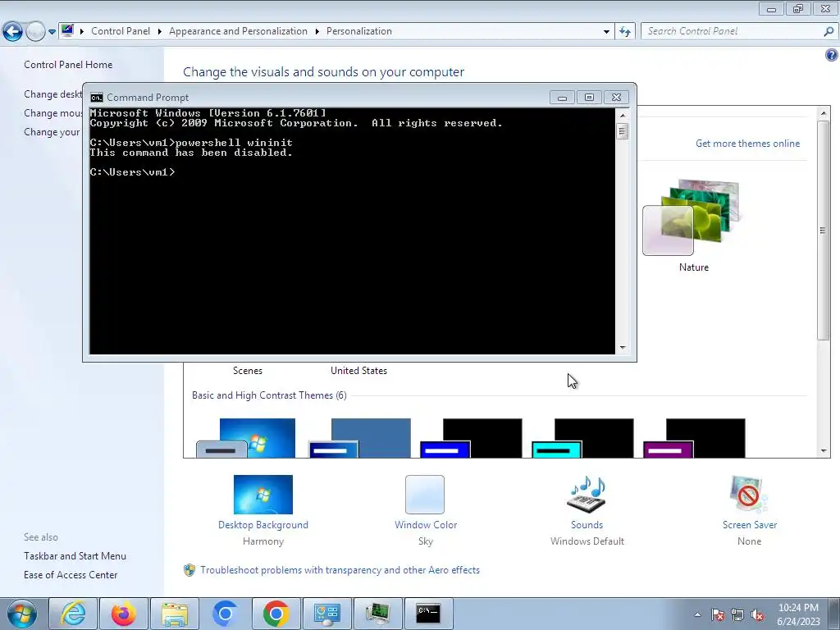Open the clock showing 10:24 PM
Image resolution: width=840 pixels, height=630 pixels.
(798, 614)
